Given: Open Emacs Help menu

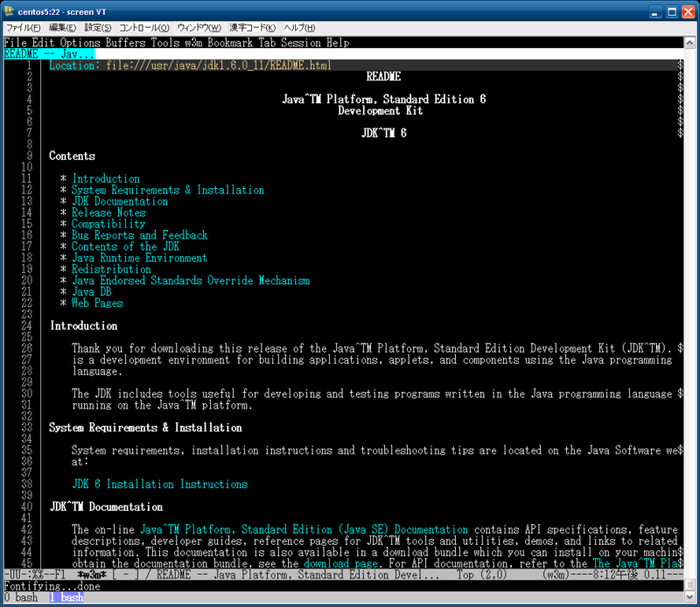Looking at the screenshot, I should click(338, 43).
